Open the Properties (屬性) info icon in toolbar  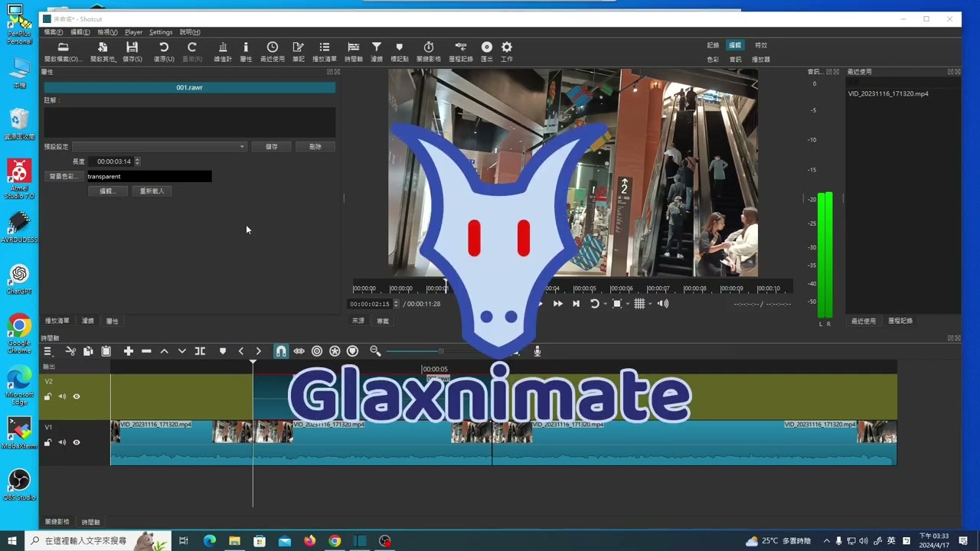point(246,47)
